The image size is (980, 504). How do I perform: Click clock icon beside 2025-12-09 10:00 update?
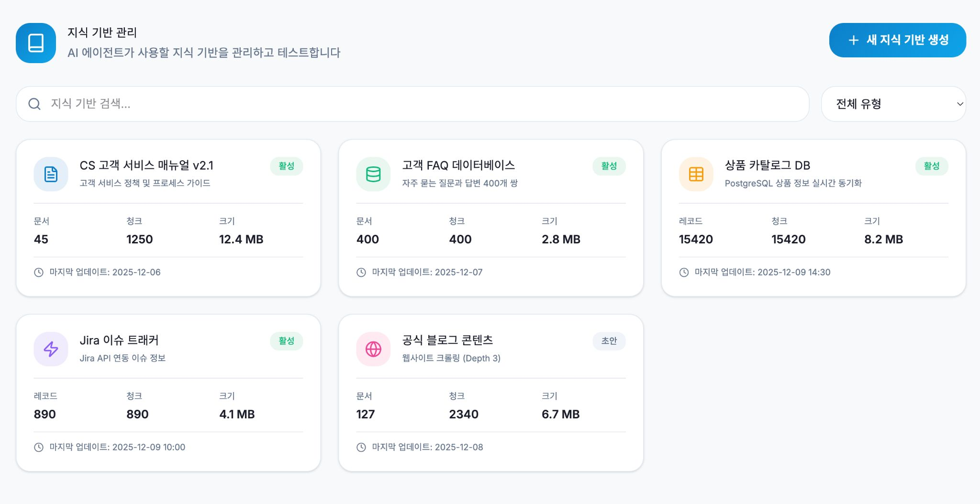tap(39, 447)
